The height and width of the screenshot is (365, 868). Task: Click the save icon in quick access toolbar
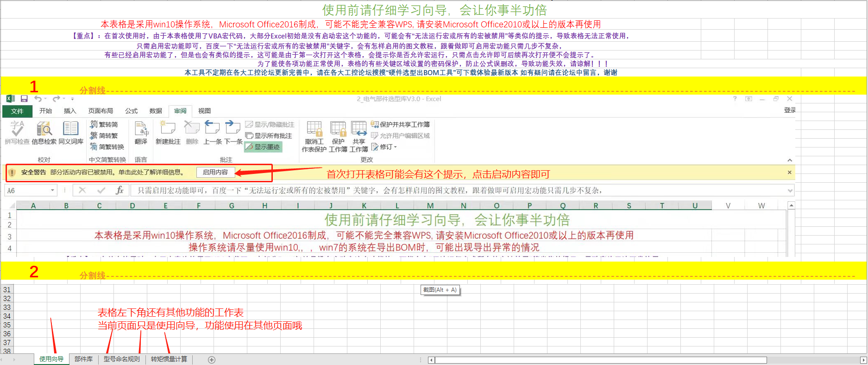pos(24,99)
